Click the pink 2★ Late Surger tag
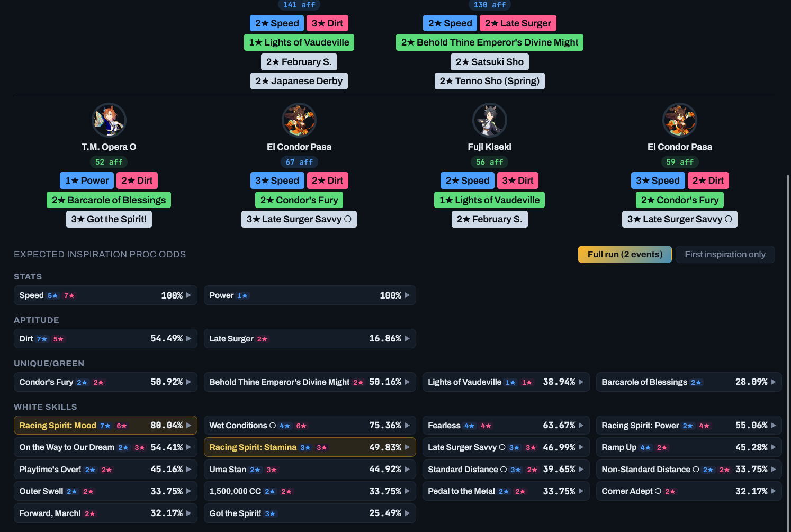This screenshot has width=791, height=532. point(518,23)
